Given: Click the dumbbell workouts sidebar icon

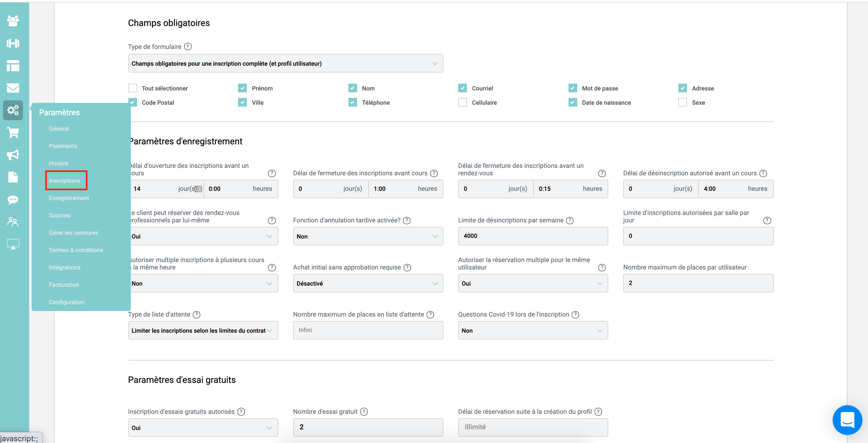Looking at the screenshot, I should (x=13, y=43).
